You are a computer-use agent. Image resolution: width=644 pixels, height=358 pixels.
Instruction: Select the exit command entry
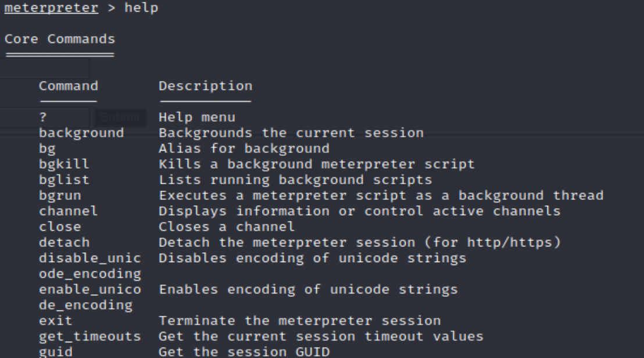[55, 321]
